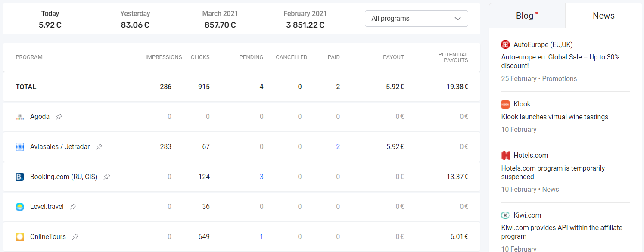644x252 pixels.
Task: Switch to the February 2021 period
Action: (305, 19)
